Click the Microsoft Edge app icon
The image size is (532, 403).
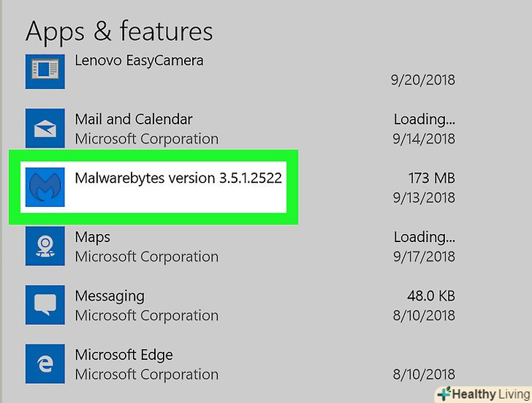pyautogui.click(x=45, y=364)
